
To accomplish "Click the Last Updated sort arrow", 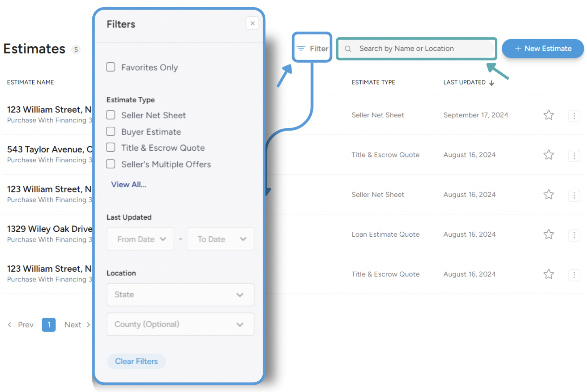I will point(492,83).
